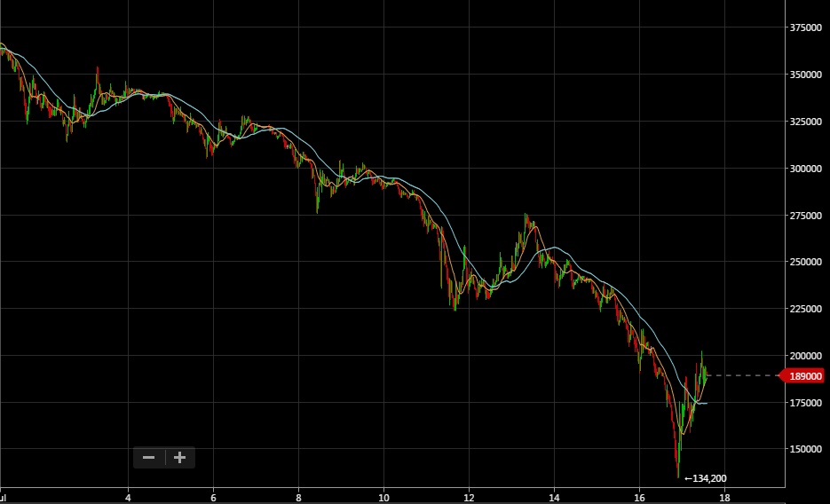Click the 150000 price axis label
The width and height of the screenshot is (830, 504).
pos(805,449)
